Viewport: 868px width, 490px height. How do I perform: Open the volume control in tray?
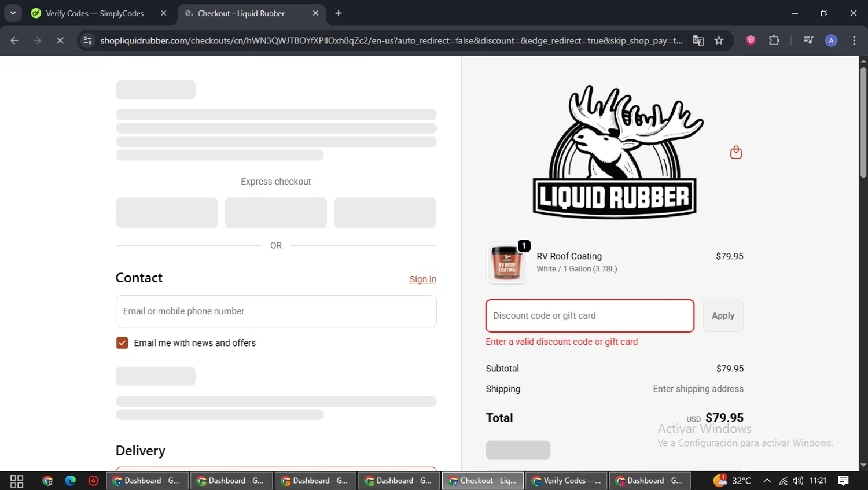coord(798,481)
